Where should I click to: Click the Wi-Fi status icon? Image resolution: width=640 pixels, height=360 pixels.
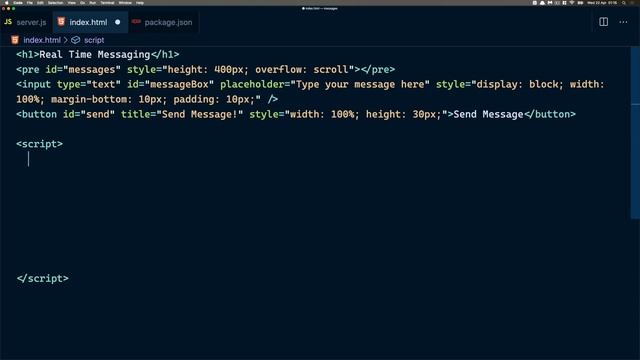[572, 2]
